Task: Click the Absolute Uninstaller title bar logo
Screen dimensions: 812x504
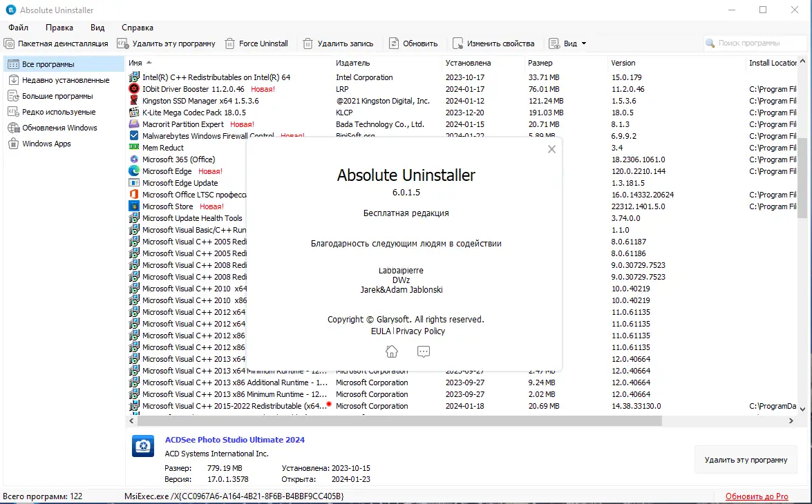Action: pyautogui.click(x=11, y=10)
